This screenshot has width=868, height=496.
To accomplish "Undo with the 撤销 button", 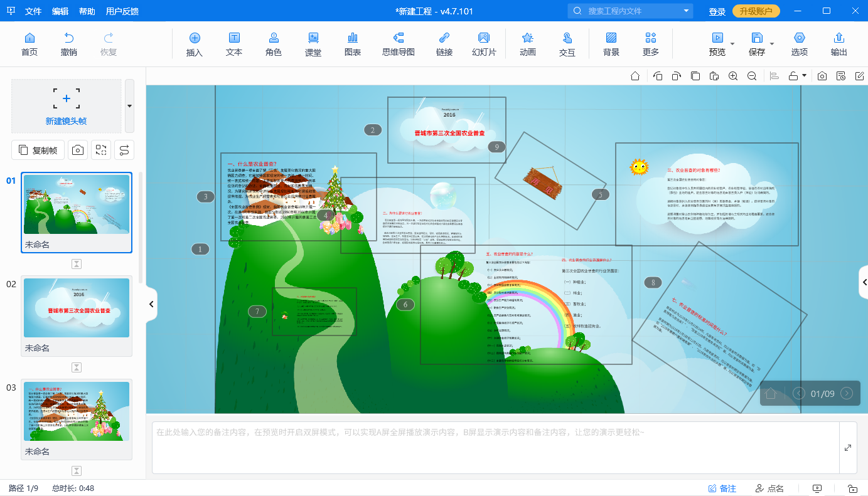I will (69, 44).
